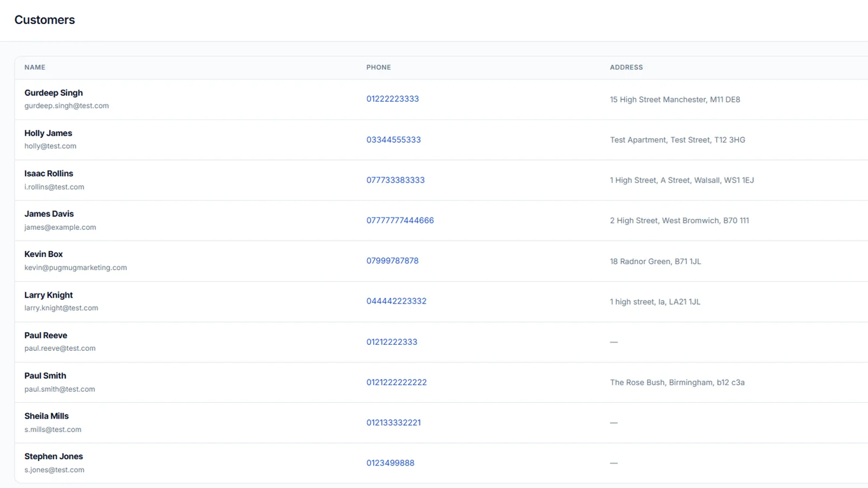Select phone link 07777777444666
The width and height of the screenshot is (868, 488).
pos(400,220)
